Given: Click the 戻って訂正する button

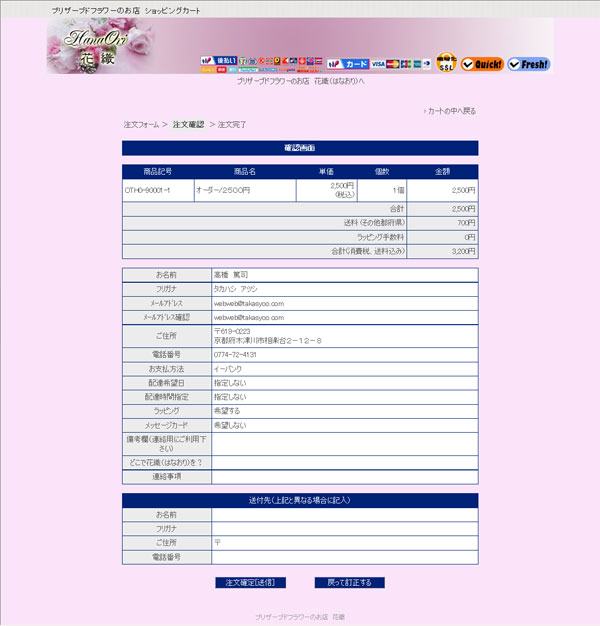Looking at the screenshot, I should pos(349,582).
